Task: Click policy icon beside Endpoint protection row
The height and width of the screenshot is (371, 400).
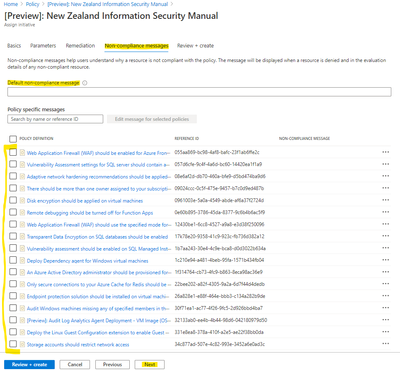Action: point(22,296)
